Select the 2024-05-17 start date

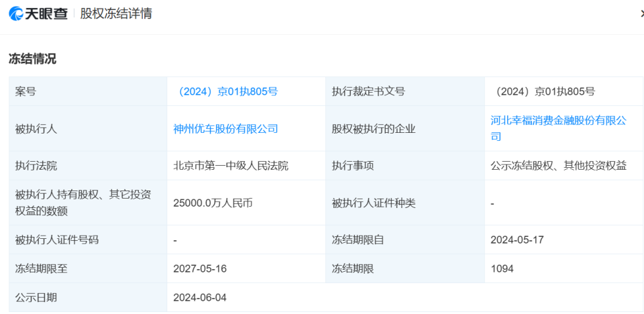pyautogui.click(x=517, y=240)
